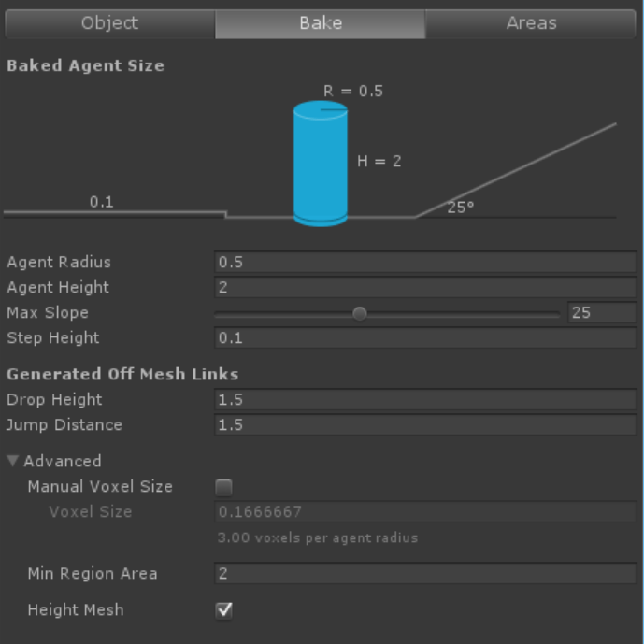Click the Jump Distance input field

(x=425, y=425)
